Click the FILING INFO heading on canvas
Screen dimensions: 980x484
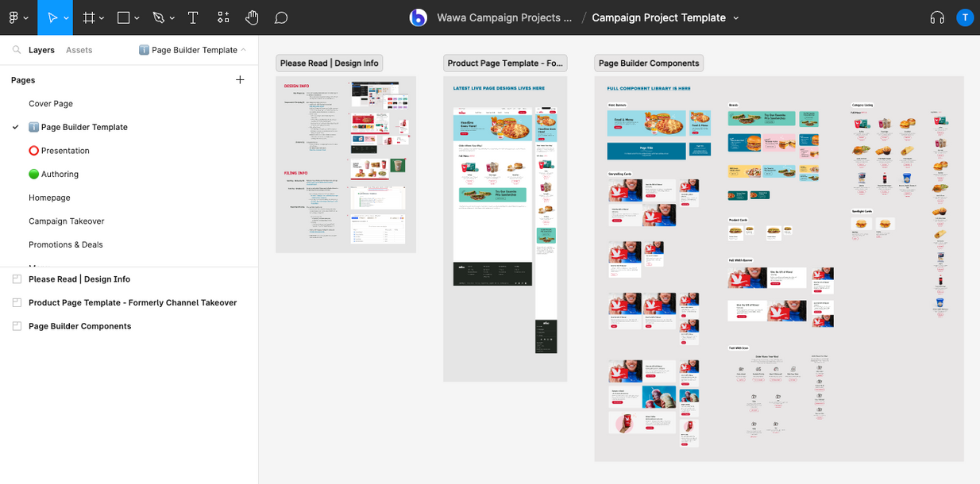[x=296, y=172]
